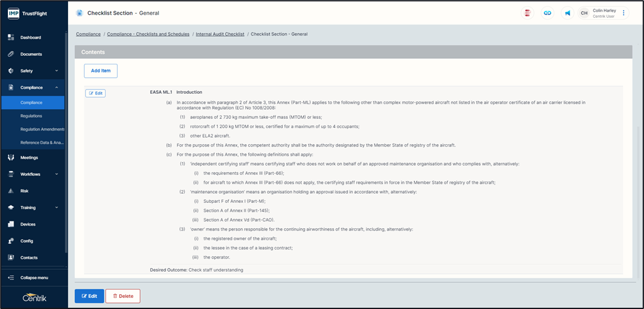
Task: Click the blue megaphone announcements icon
Action: [x=567, y=13]
